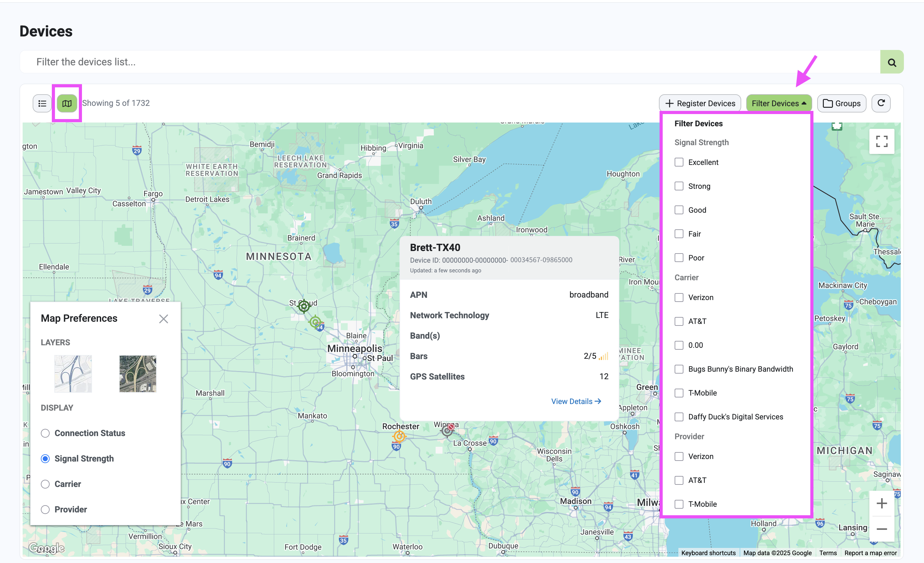The height and width of the screenshot is (563, 924).
Task: Select the satellite map layer thumbnail
Action: (138, 374)
